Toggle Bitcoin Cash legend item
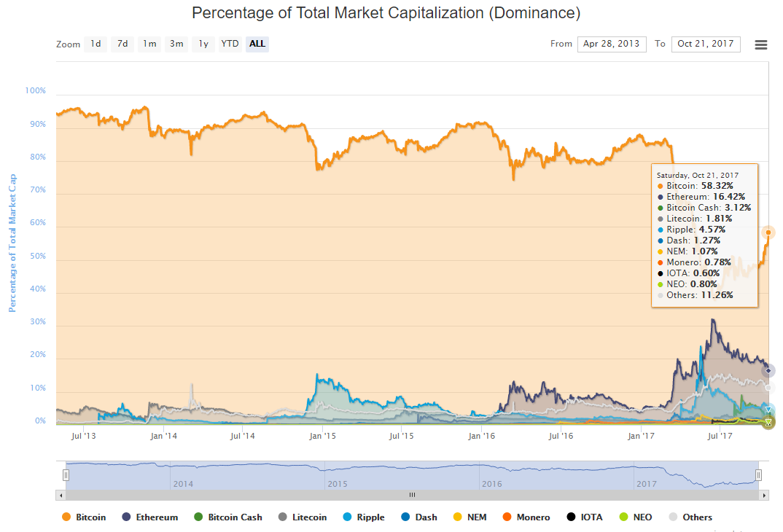The image size is (783, 532). pyautogui.click(x=227, y=517)
